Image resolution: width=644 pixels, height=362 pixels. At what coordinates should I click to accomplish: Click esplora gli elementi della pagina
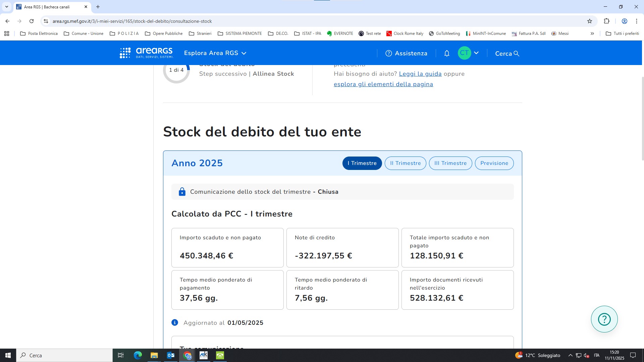(383, 84)
